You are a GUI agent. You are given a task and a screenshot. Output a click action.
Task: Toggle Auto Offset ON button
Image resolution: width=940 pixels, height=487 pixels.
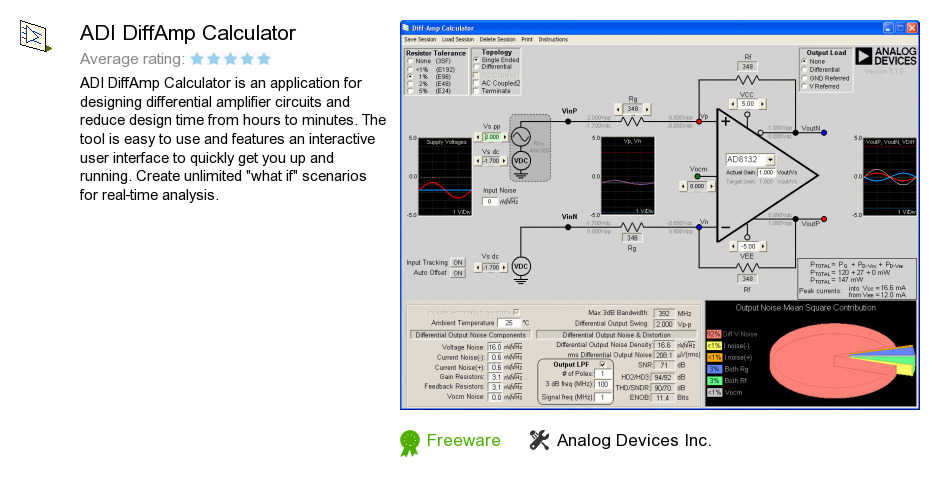(458, 273)
